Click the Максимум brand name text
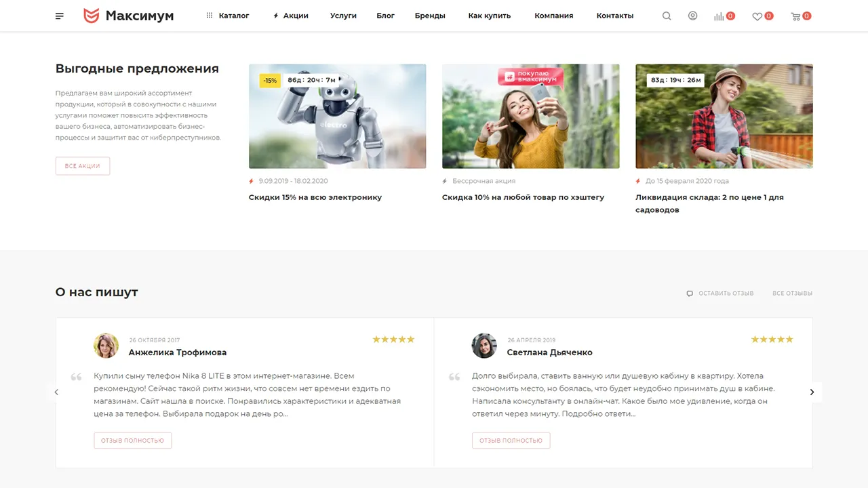The width and height of the screenshot is (868, 488). pyautogui.click(x=140, y=16)
